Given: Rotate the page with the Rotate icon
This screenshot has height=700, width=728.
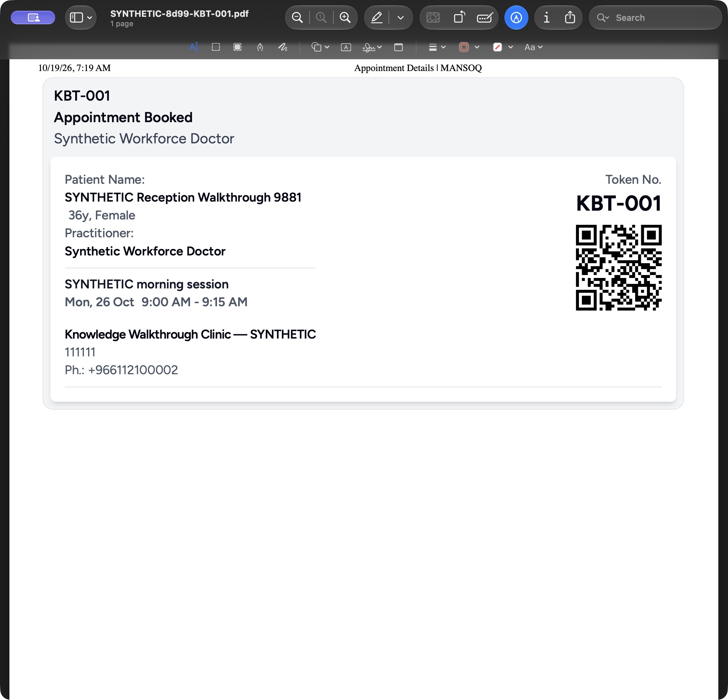Looking at the screenshot, I should pos(460,17).
